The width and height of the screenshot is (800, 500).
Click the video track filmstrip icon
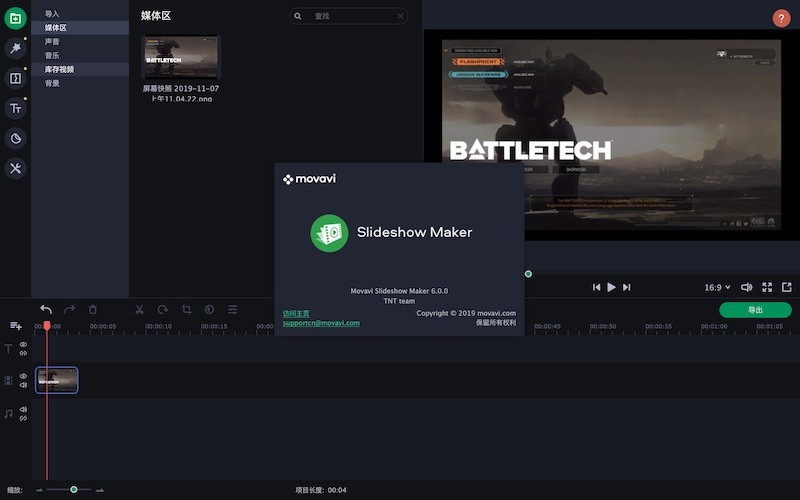(x=8, y=381)
